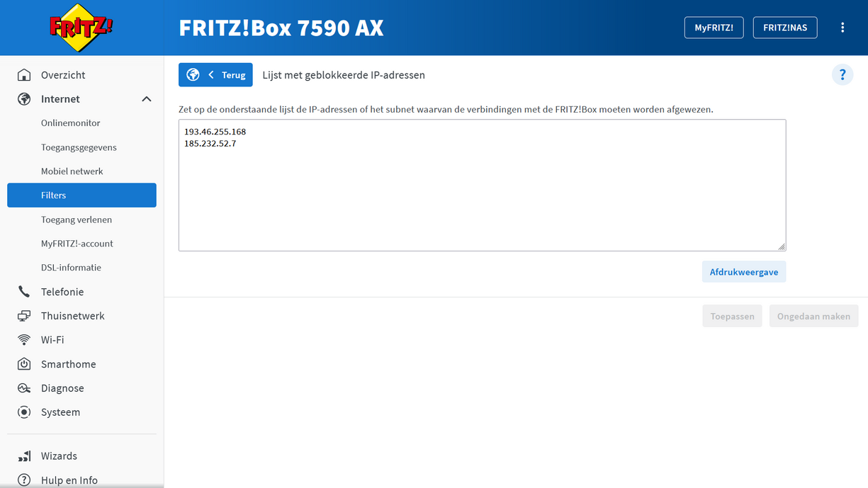Viewport: 868px width, 488px height.
Task: Click the FRITZ! logo
Action: (81, 28)
